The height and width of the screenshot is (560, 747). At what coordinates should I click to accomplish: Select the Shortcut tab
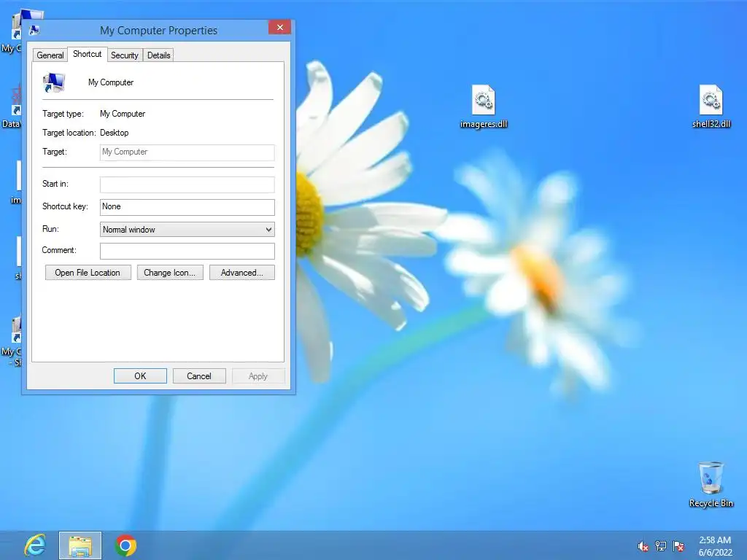tap(88, 54)
